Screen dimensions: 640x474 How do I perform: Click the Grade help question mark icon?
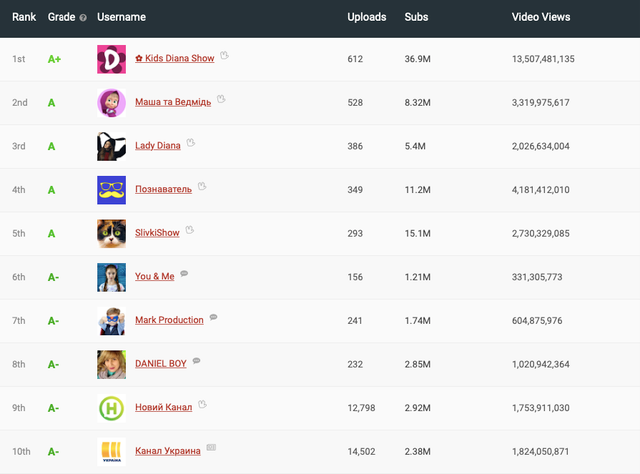click(x=83, y=18)
